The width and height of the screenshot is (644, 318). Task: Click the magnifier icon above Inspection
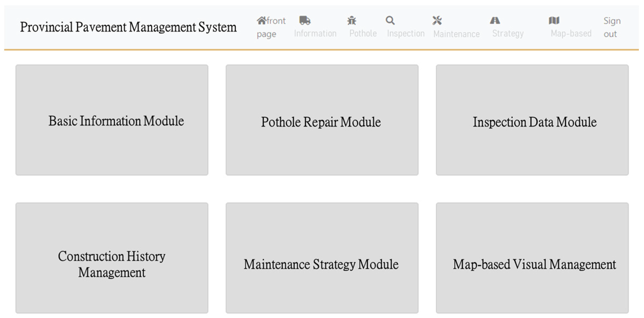(390, 21)
